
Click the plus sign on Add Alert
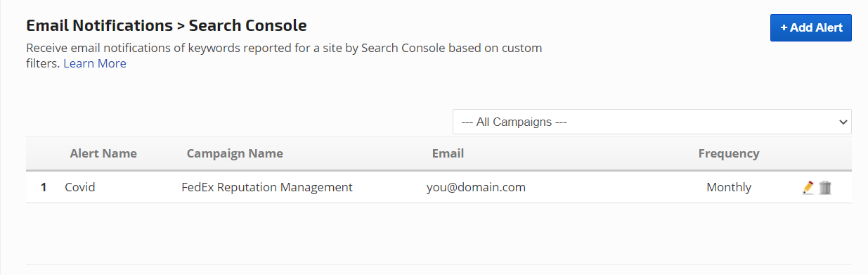[784, 27]
